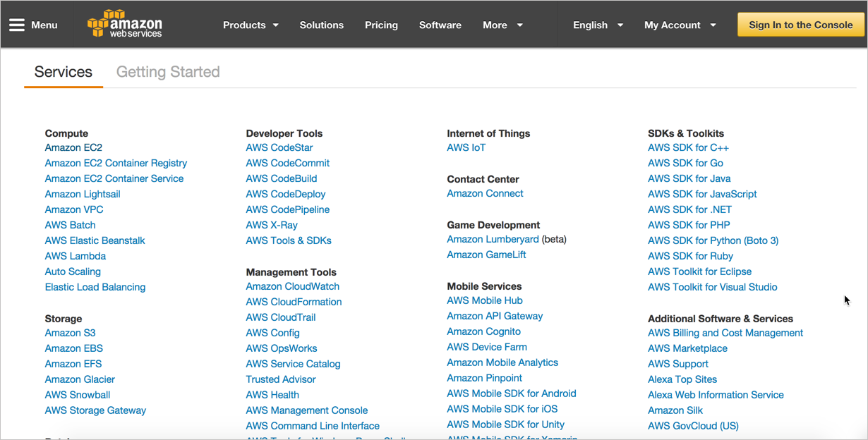This screenshot has height=440, width=868.
Task: Open AWS Billing and Cost Management
Action: pos(725,333)
